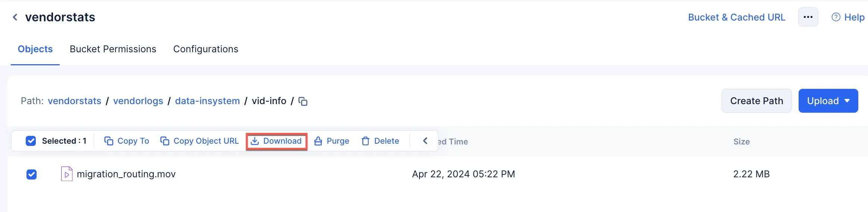The height and width of the screenshot is (212, 868).
Task: Open the migration_routing.mov file name
Action: coord(126,174)
